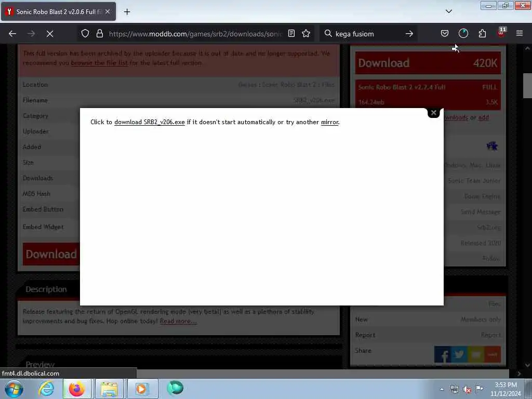Click the vertical scrollbar thumb
532x399 pixels.
click(x=527, y=86)
